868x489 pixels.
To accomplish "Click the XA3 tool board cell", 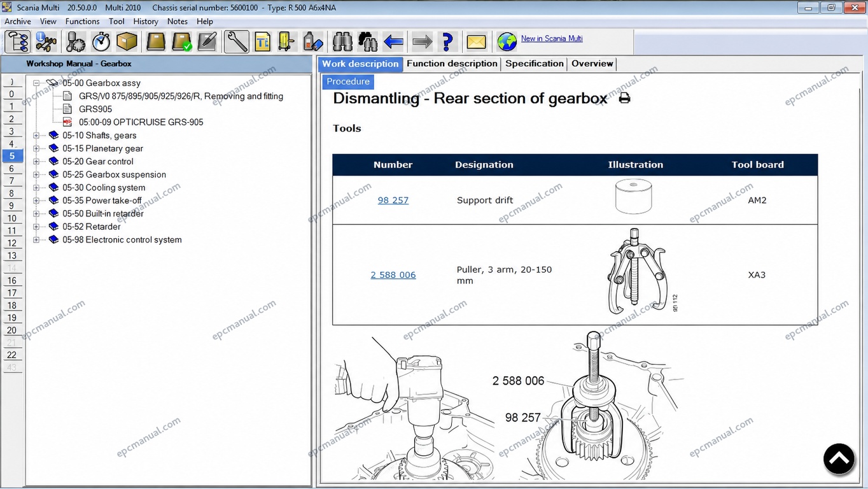I will pos(757,275).
